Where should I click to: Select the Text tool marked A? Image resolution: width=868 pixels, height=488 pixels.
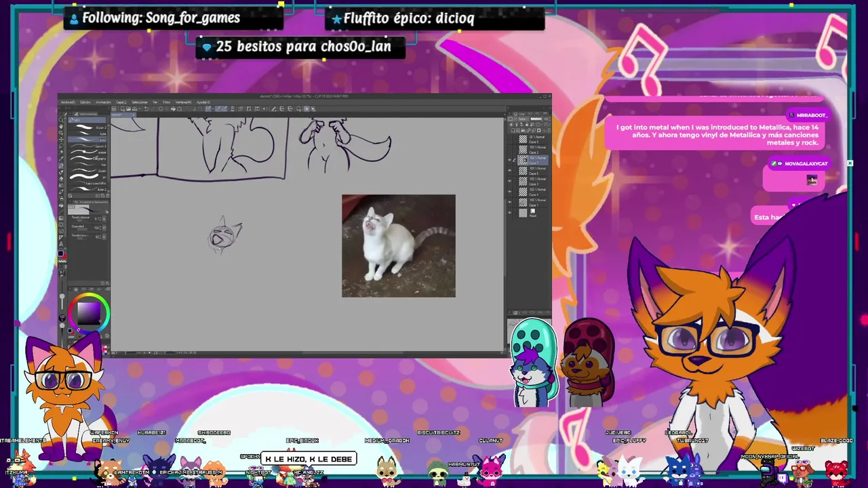point(61,244)
